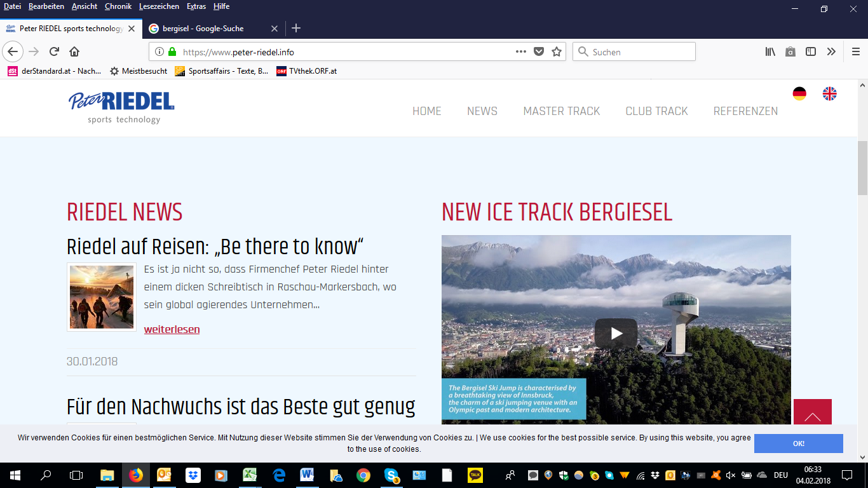Play the Bergisel ice track video
868x488 pixels.
click(616, 333)
